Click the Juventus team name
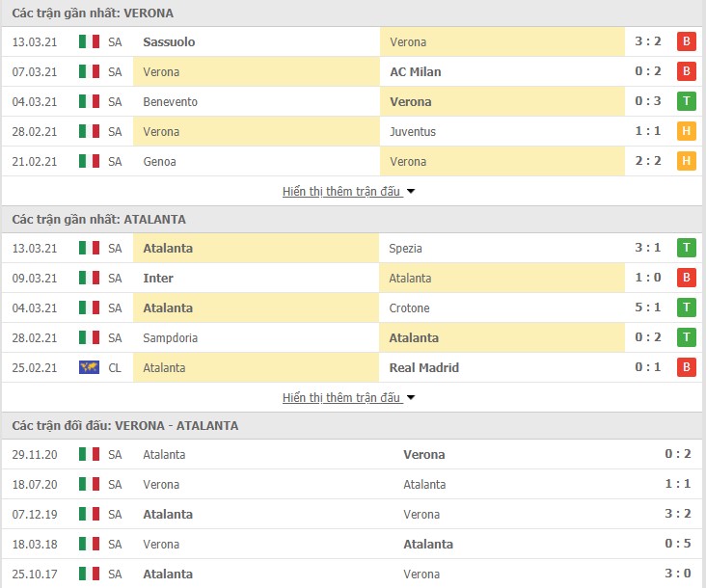The width and height of the screenshot is (706, 588). pos(413,131)
